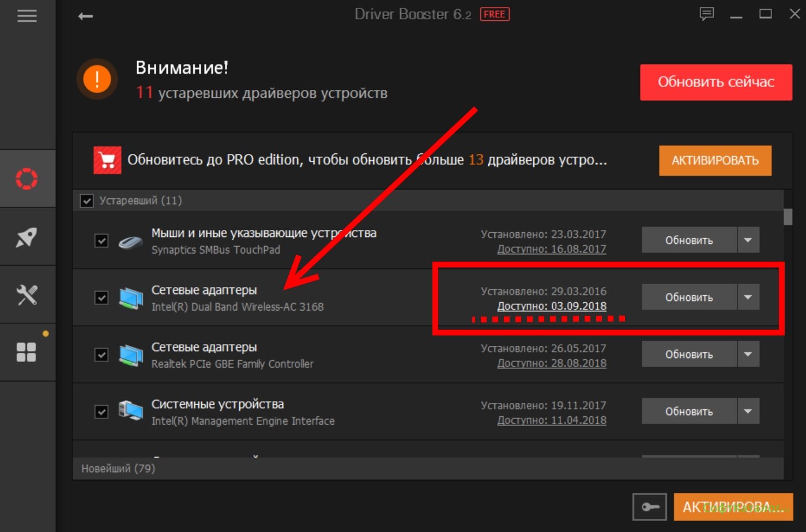Select Synaptics SMBus TouchPad text
This screenshot has height=532, width=806.
click(x=216, y=250)
